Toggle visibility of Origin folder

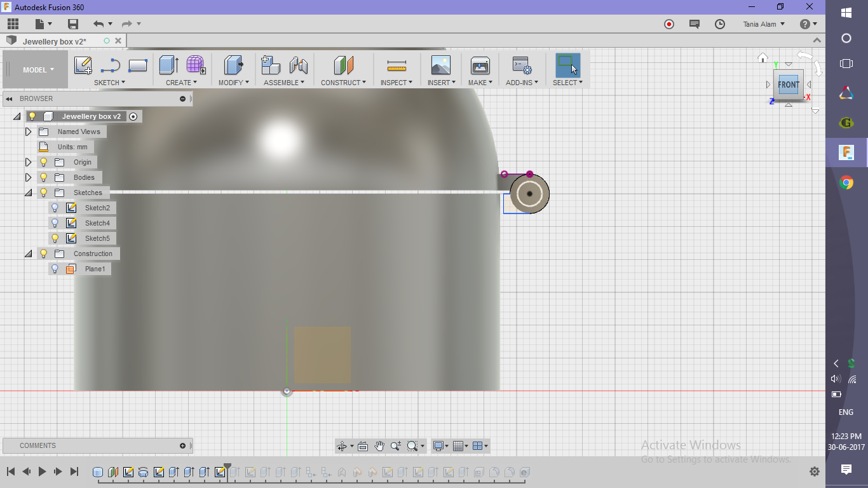click(x=43, y=162)
